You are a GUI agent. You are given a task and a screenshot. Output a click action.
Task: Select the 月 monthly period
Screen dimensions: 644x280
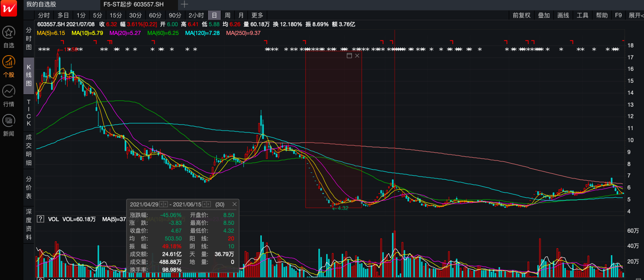coord(241,15)
